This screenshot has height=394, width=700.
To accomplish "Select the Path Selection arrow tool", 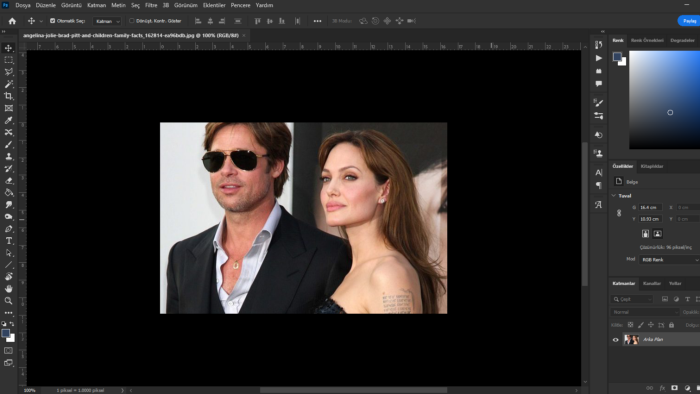I will click(x=8, y=253).
